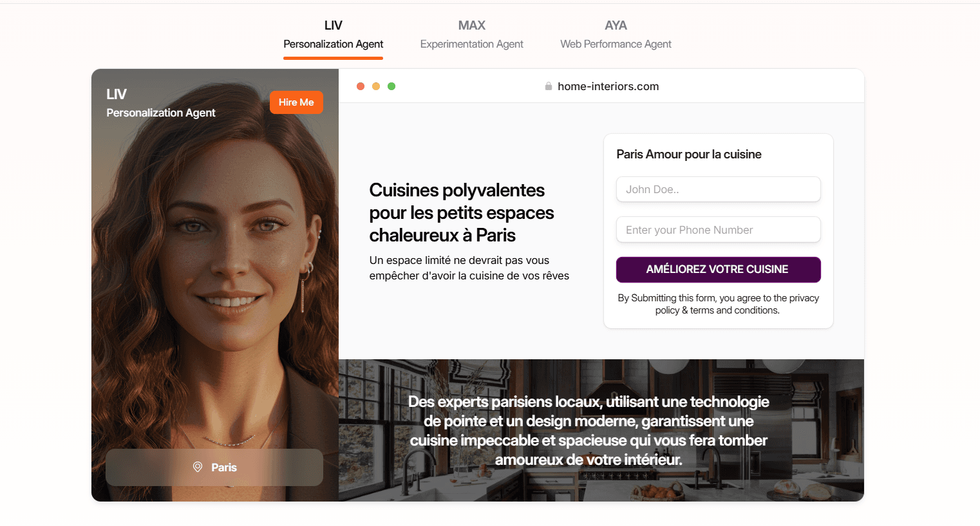Viewport: 980px width, 526px height.
Task: Click the red window dot
Action: (x=361, y=86)
